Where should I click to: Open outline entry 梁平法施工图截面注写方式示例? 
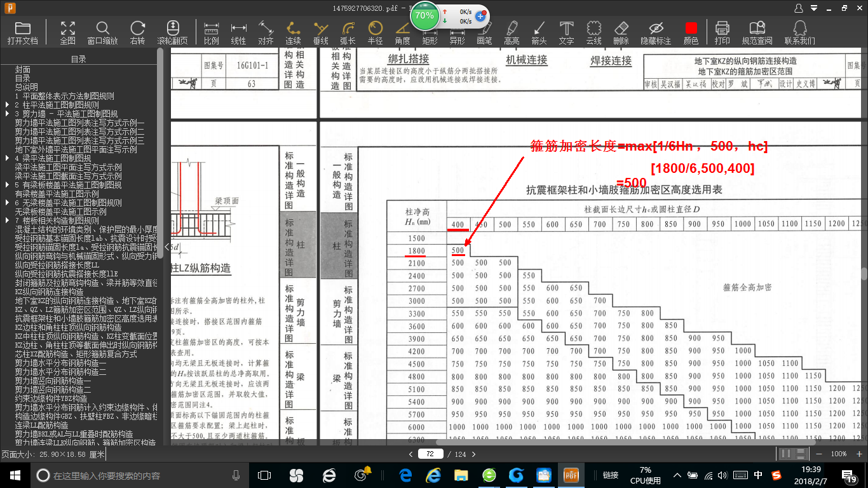click(69, 176)
